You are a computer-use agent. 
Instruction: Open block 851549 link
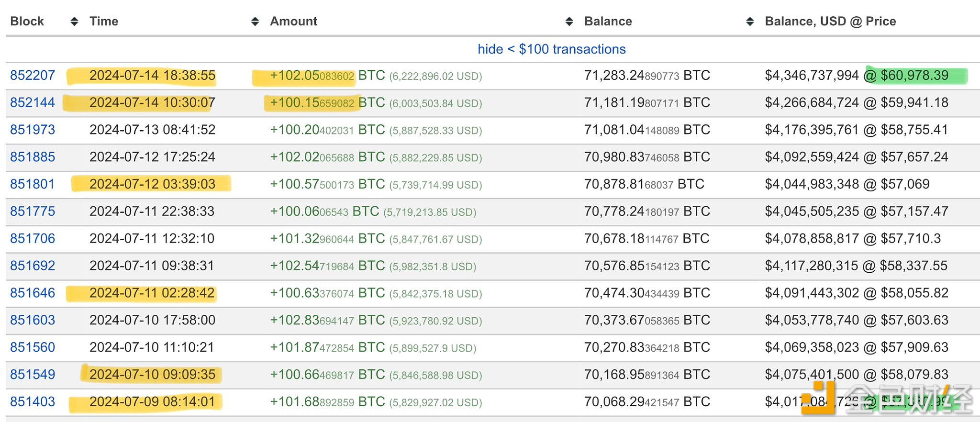pos(33,375)
